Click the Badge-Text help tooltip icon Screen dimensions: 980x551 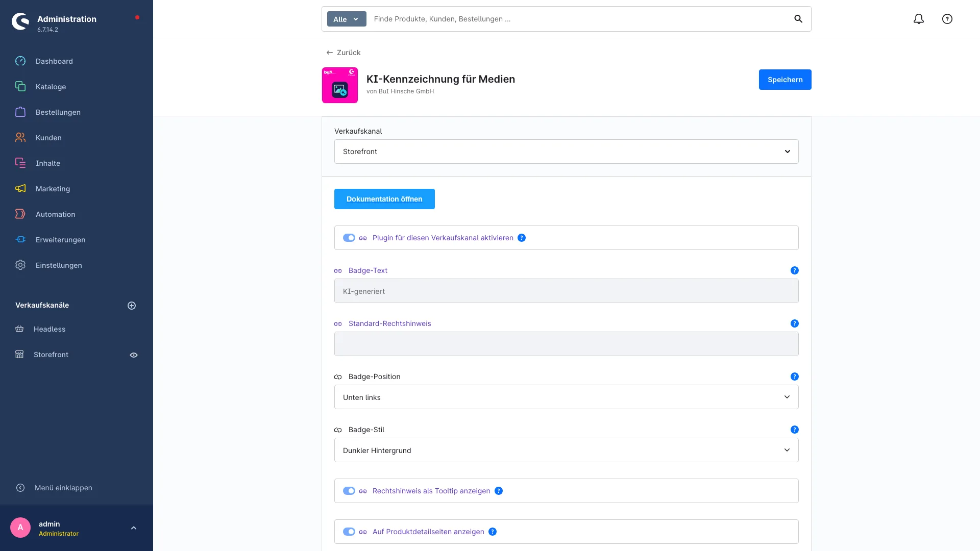(795, 270)
